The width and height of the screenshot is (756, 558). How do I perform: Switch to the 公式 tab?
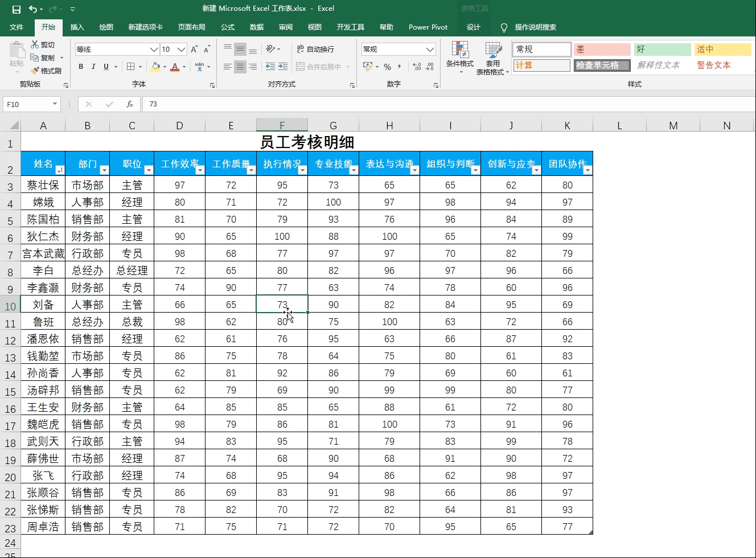(x=228, y=27)
